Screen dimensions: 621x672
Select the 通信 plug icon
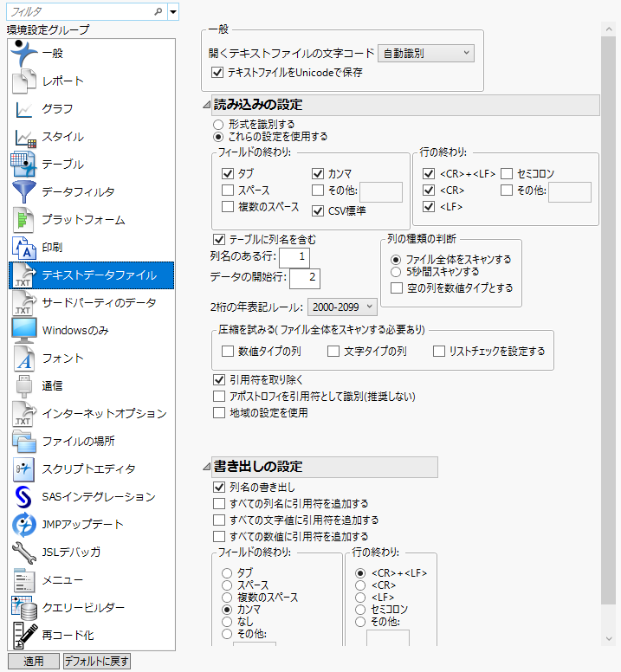tap(24, 385)
